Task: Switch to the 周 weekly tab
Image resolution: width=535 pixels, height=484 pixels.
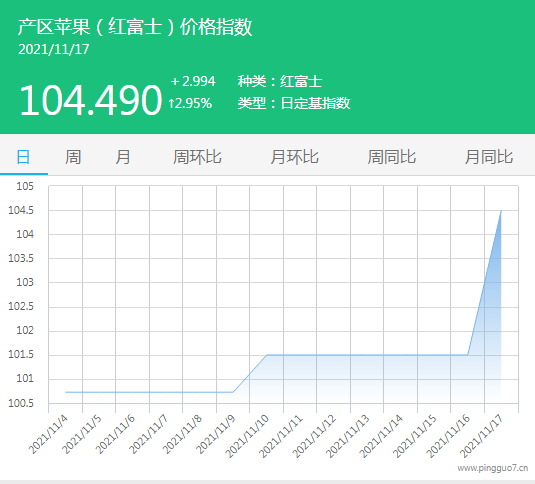Action: (73, 157)
